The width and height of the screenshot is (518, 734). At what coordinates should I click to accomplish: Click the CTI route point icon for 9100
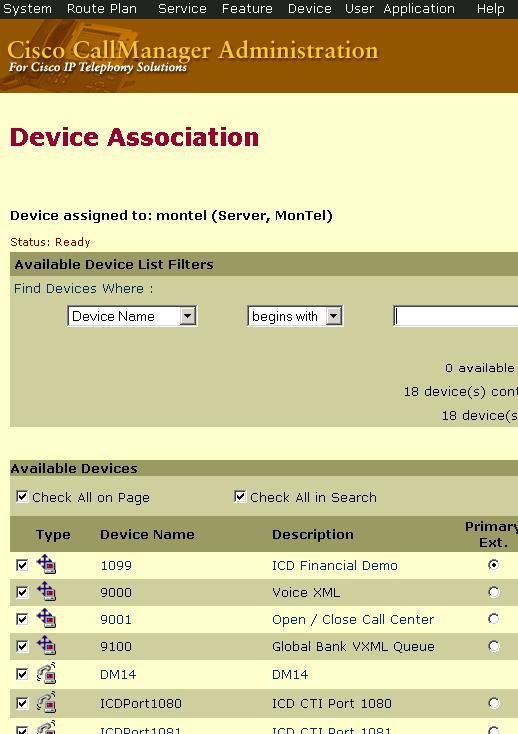pyautogui.click(x=46, y=646)
